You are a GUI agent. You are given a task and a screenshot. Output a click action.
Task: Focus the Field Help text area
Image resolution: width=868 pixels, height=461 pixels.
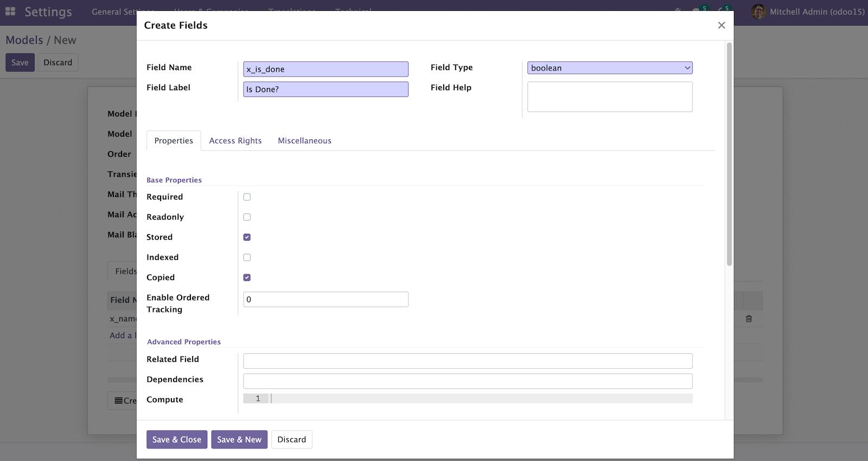610,97
